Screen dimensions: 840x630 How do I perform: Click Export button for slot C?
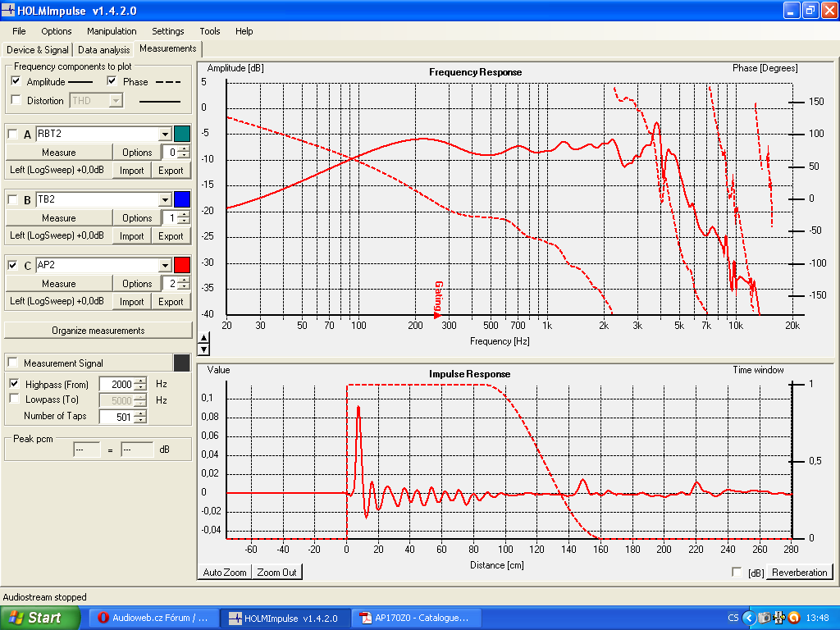click(x=171, y=301)
